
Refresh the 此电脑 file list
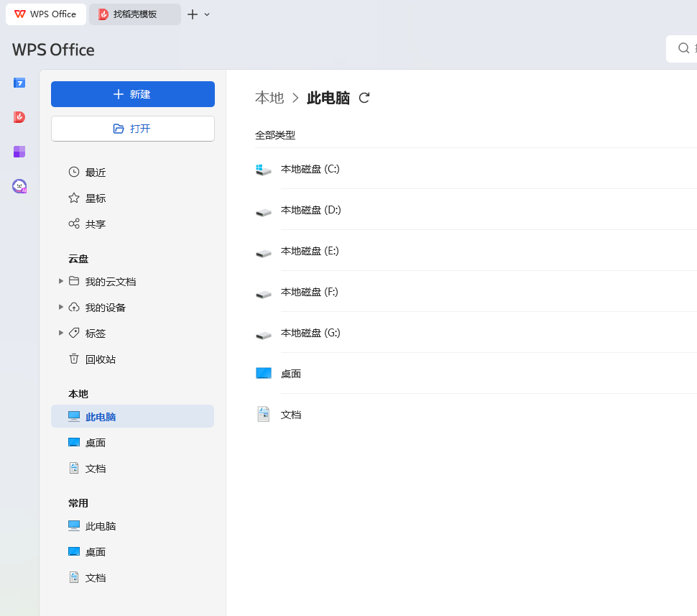tap(364, 98)
